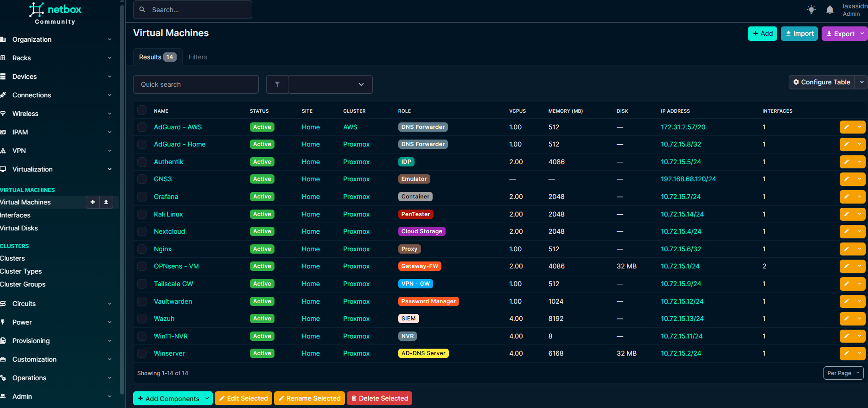Edit the AdGuard - Home row with pencil icon
The width and height of the screenshot is (868, 408).
click(x=847, y=144)
